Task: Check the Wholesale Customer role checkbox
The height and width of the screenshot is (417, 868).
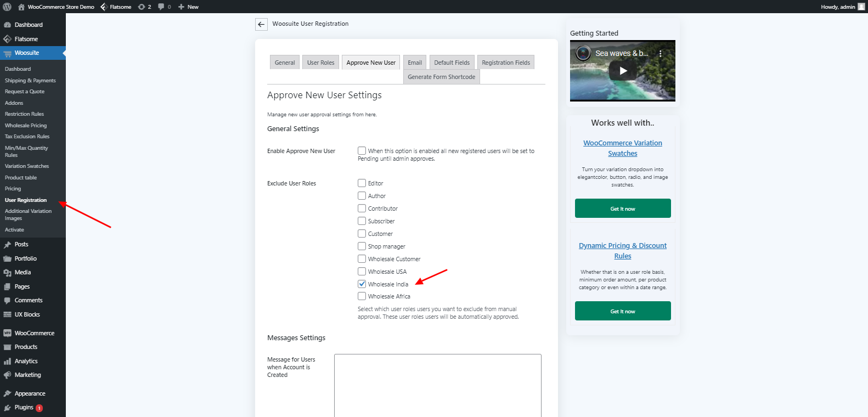Action: coord(362,259)
